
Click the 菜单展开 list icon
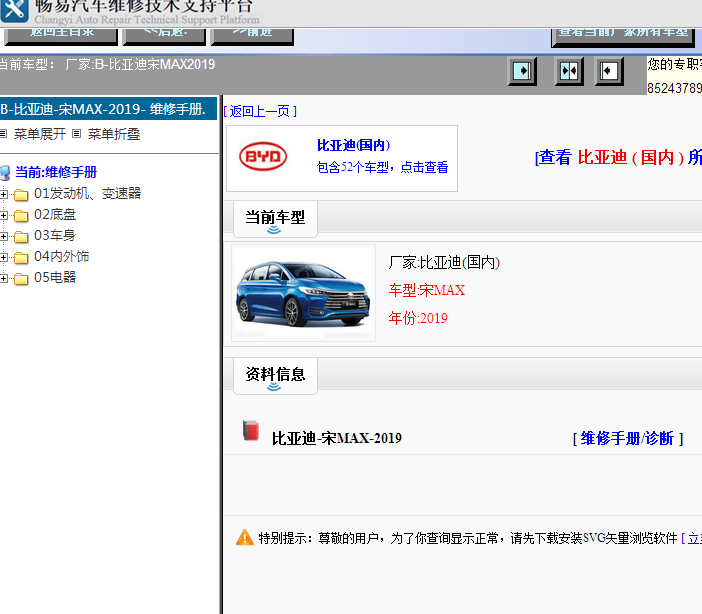coord(4,133)
